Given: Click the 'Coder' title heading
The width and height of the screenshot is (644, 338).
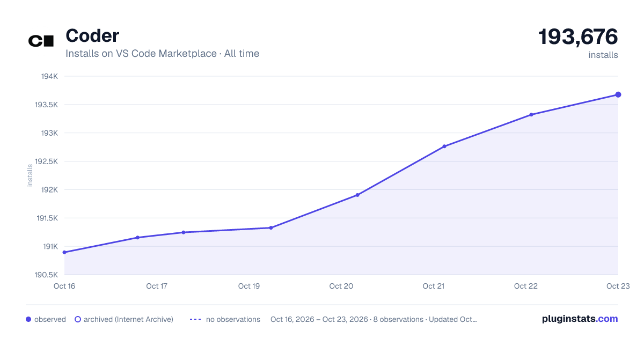Looking at the screenshot, I should click(x=92, y=35).
